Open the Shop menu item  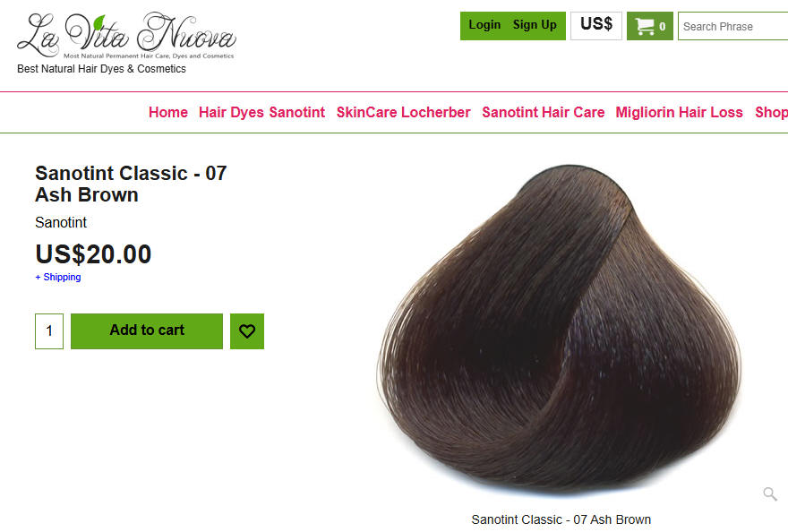click(771, 112)
